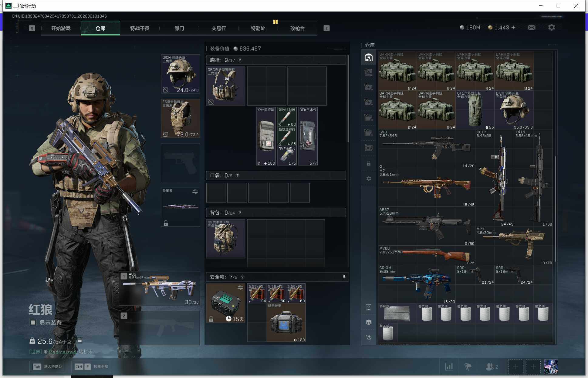Click the plus to add currency beside 1,443

pyautogui.click(x=513, y=28)
